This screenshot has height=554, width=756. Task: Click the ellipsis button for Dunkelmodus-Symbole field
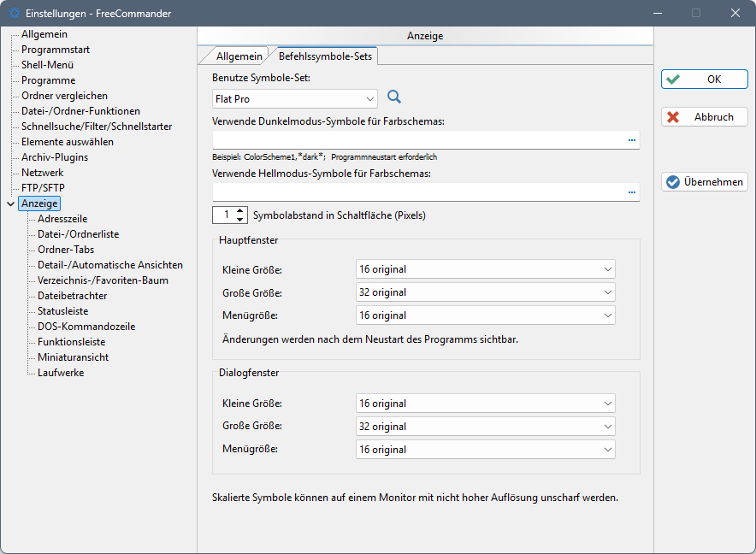coord(632,139)
